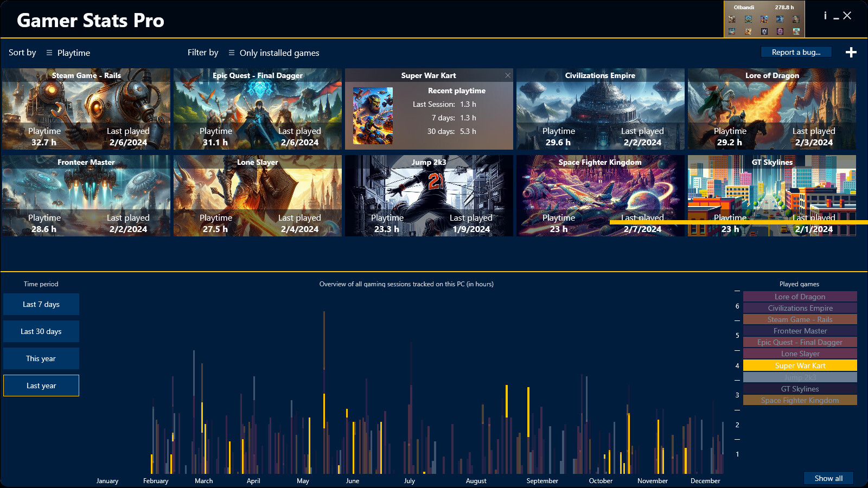The width and height of the screenshot is (868, 488).
Task: Toggle Jump 2k3 in the played games legend
Action: click(800, 377)
